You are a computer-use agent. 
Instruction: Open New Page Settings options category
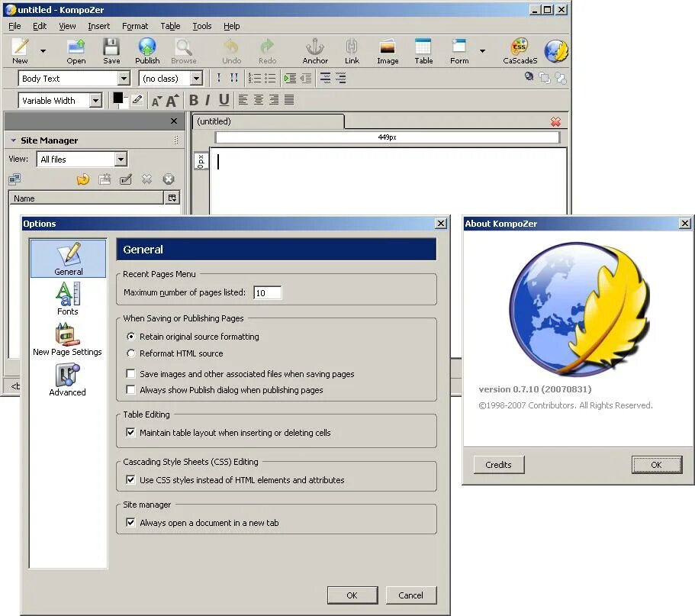67,339
